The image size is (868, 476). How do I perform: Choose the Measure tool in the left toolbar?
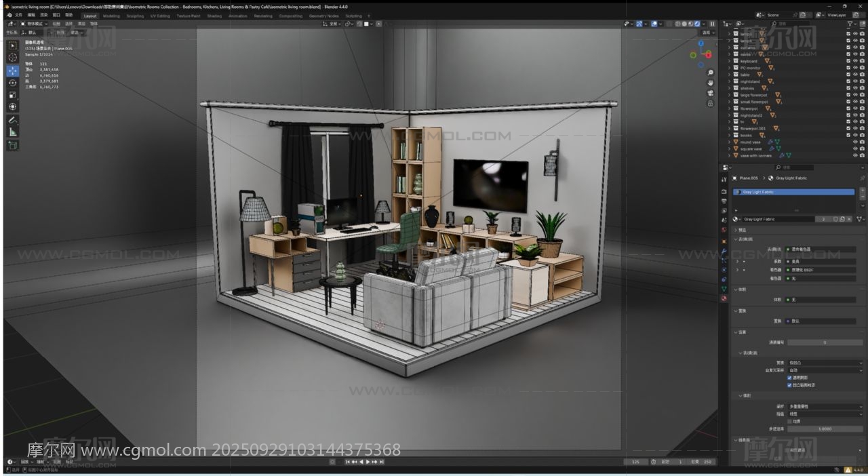(13, 132)
